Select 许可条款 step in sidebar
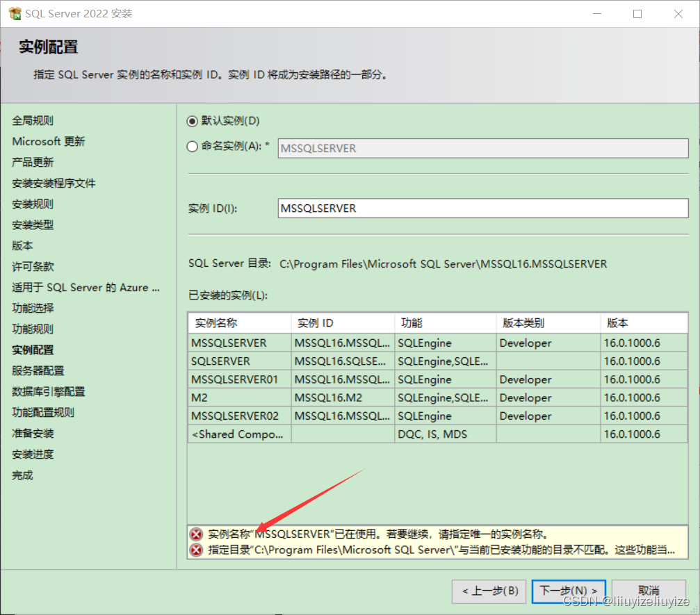Viewport: 700px width, 615px height. (33, 267)
